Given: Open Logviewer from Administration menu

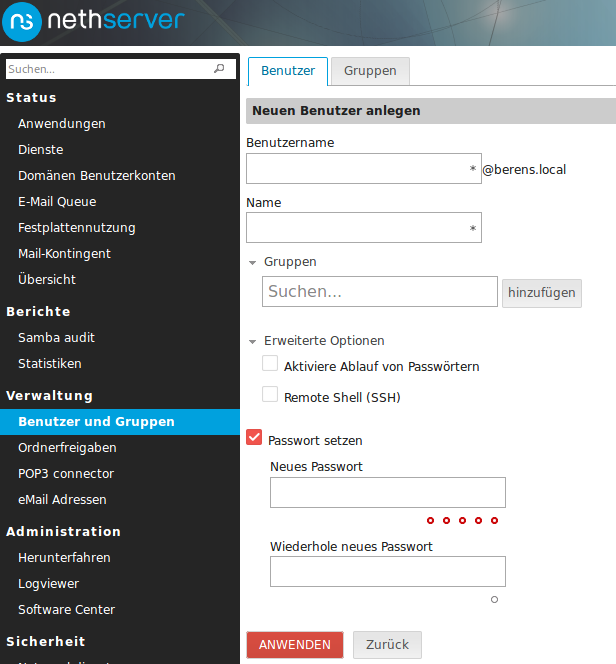Looking at the screenshot, I should [x=48, y=583].
